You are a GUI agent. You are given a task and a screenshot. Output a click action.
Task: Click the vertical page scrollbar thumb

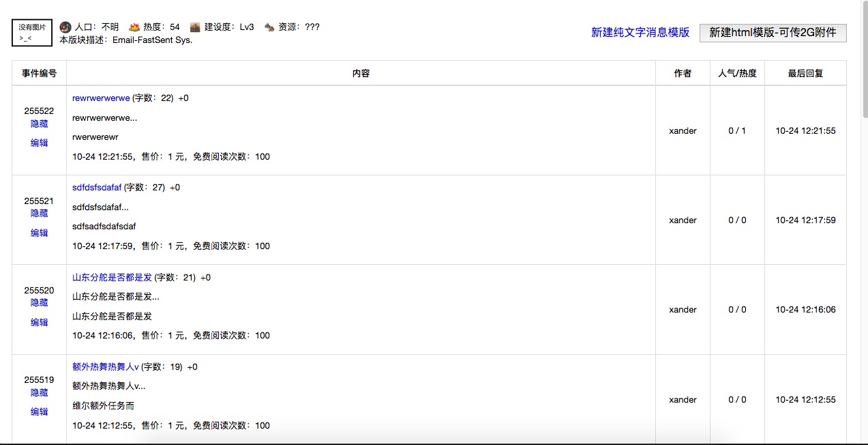click(865, 61)
